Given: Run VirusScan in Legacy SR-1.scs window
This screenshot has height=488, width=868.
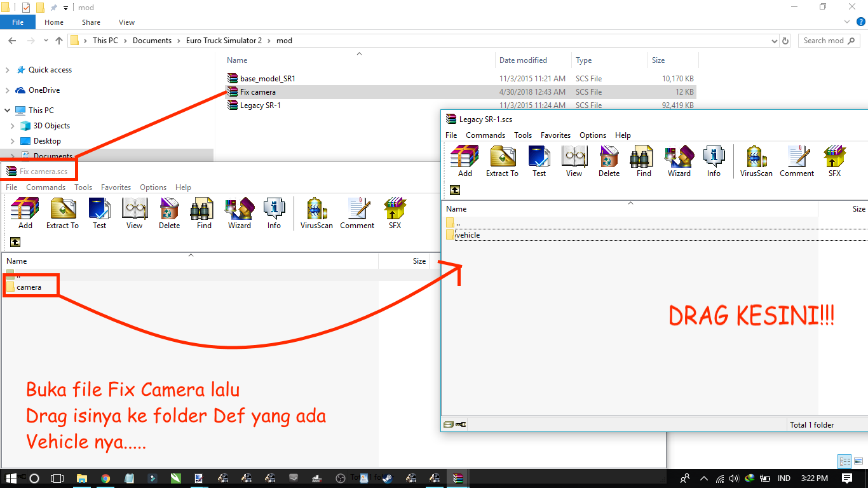Looking at the screenshot, I should [756, 161].
